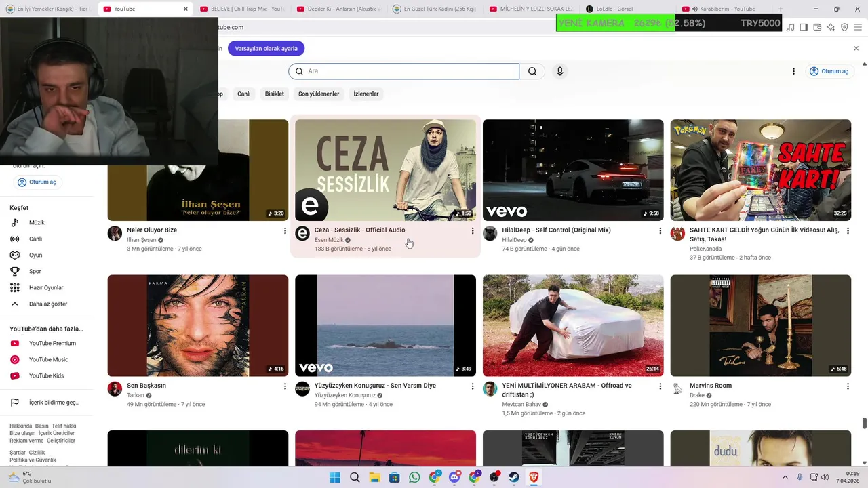Open Brave VPN shield icon
This screenshot has height=488, width=868.
pyautogui.click(x=844, y=27)
